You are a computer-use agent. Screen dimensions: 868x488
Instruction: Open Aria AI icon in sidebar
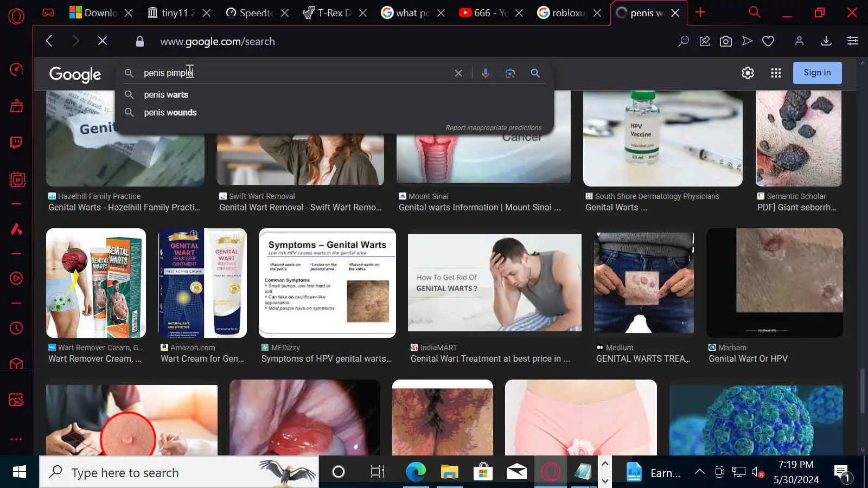pos(16,229)
